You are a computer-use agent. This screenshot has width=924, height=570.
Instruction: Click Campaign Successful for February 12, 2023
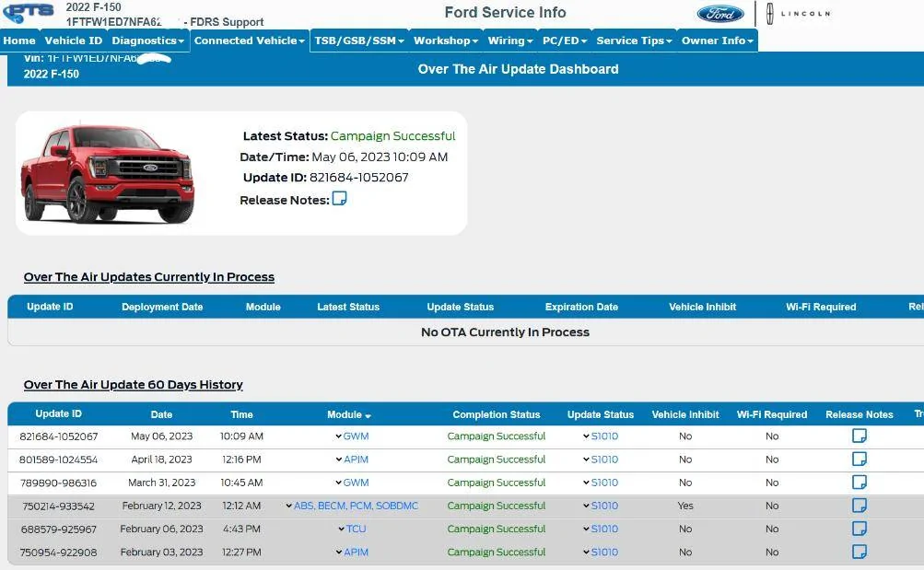pos(497,506)
